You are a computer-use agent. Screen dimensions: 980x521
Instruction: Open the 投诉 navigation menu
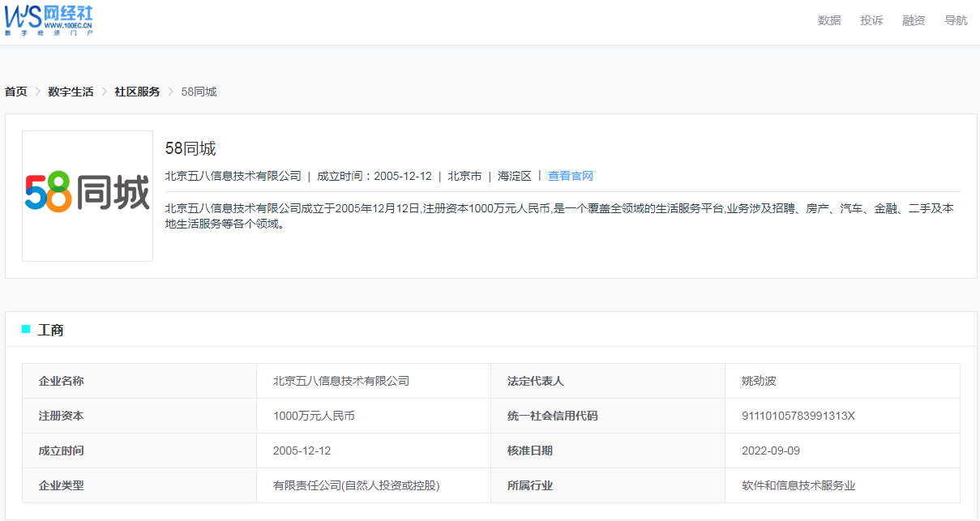point(871,20)
